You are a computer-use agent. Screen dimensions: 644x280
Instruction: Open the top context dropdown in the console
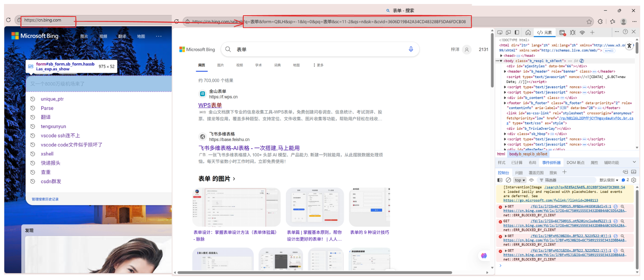520,180
